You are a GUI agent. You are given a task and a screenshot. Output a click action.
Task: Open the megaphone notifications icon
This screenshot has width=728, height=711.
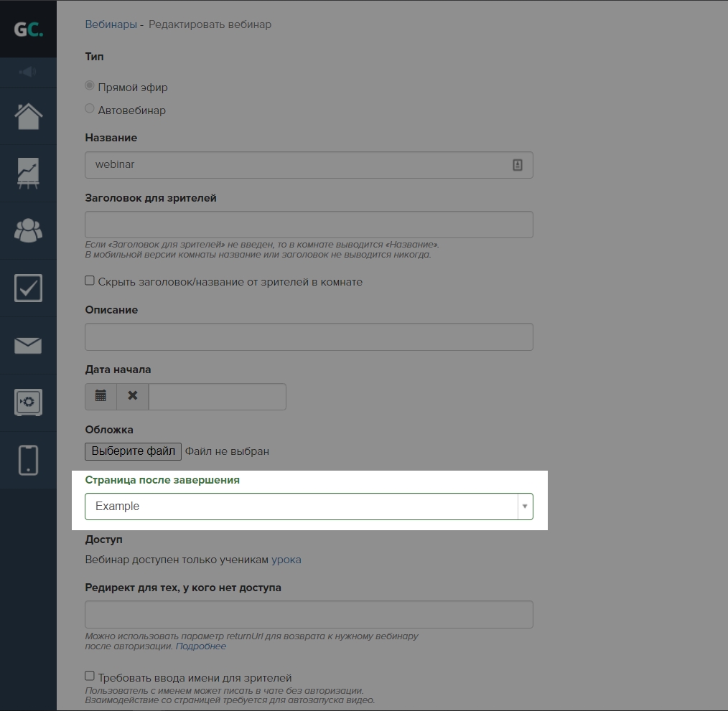click(28, 72)
